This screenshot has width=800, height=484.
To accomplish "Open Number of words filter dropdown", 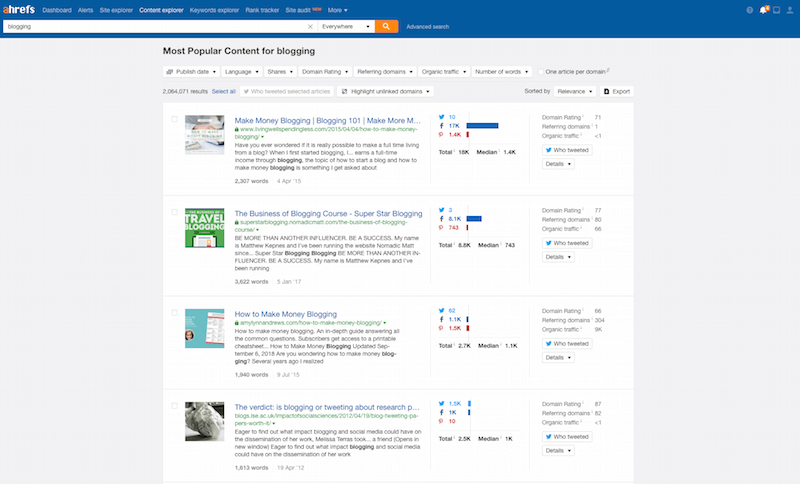I will 502,72.
